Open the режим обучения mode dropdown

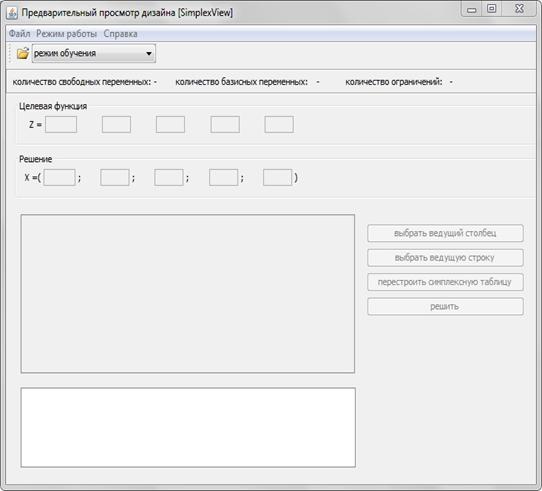click(94, 53)
